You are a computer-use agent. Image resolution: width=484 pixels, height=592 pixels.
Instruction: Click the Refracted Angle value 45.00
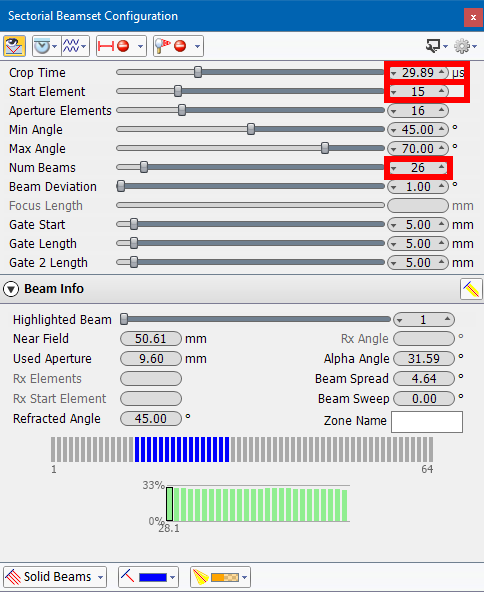tap(151, 419)
